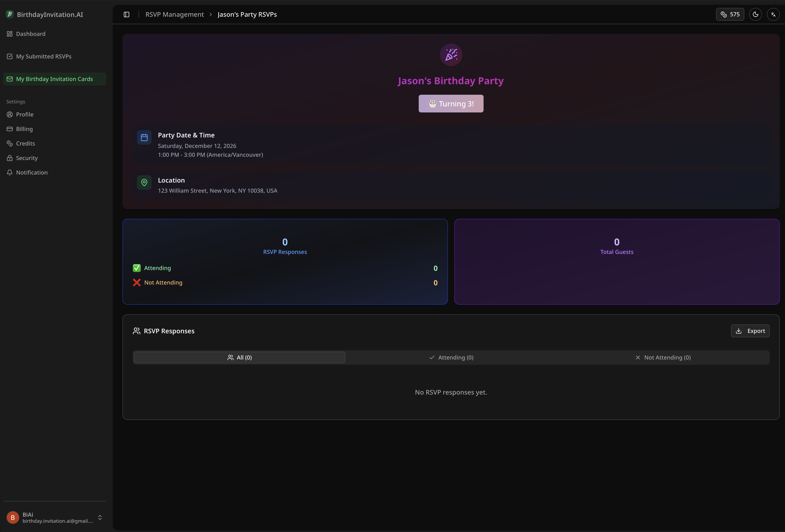Viewport: 785px width, 532px height.
Task: Switch to the Not Attending (0) tab
Action: click(x=663, y=357)
